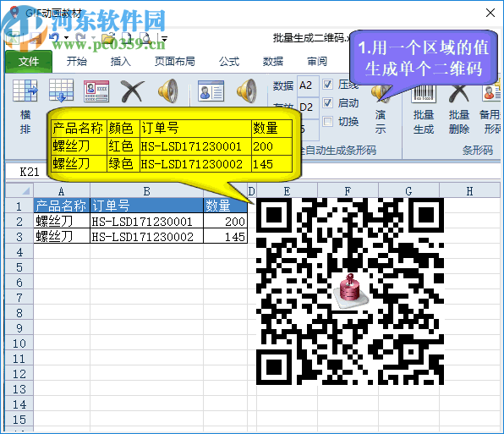Click cell 螺丝刀 in row 2
The width and height of the screenshot is (504, 434).
(x=62, y=221)
